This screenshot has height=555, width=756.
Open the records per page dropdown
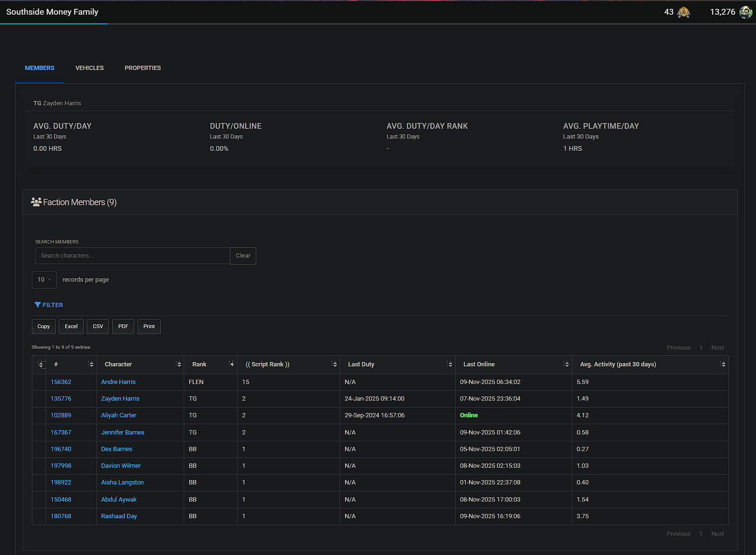click(44, 280)
